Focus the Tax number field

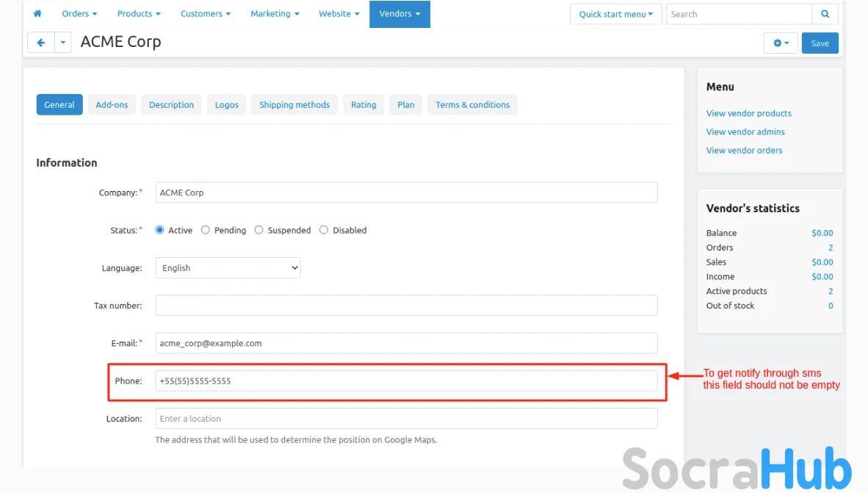point(406,306)
